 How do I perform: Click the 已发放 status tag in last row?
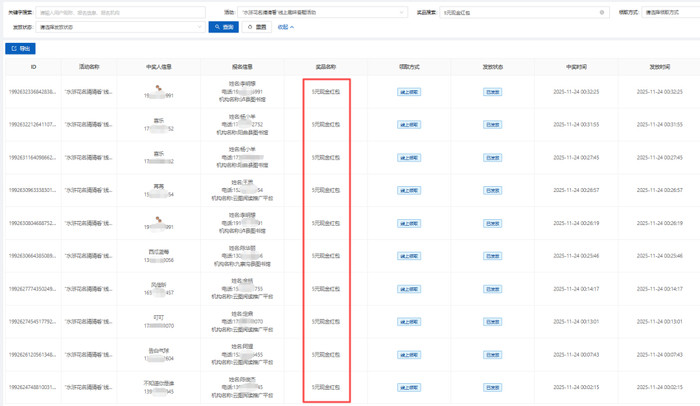(493, 387)
